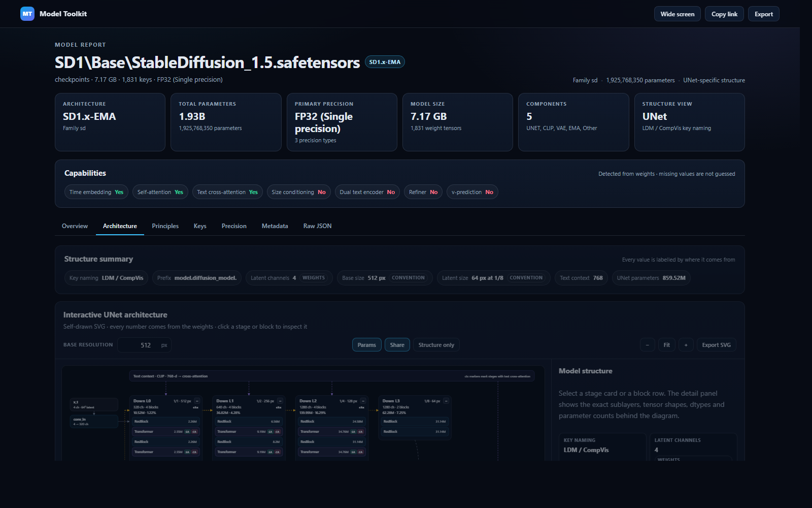View the Raw JSON tab
The image size is (812, 508).
point(317,226)
